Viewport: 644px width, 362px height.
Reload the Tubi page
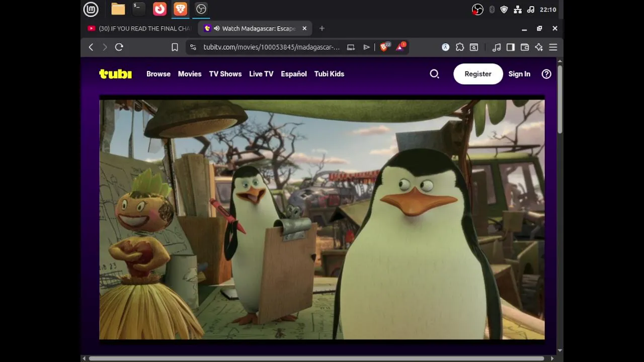119,47
